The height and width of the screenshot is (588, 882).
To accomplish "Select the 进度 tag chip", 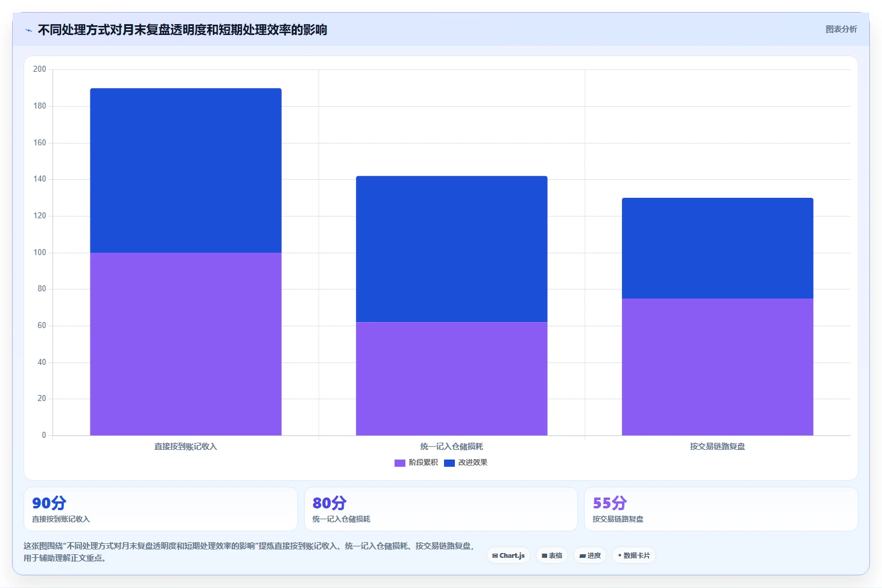I will (x=590, y=555).
